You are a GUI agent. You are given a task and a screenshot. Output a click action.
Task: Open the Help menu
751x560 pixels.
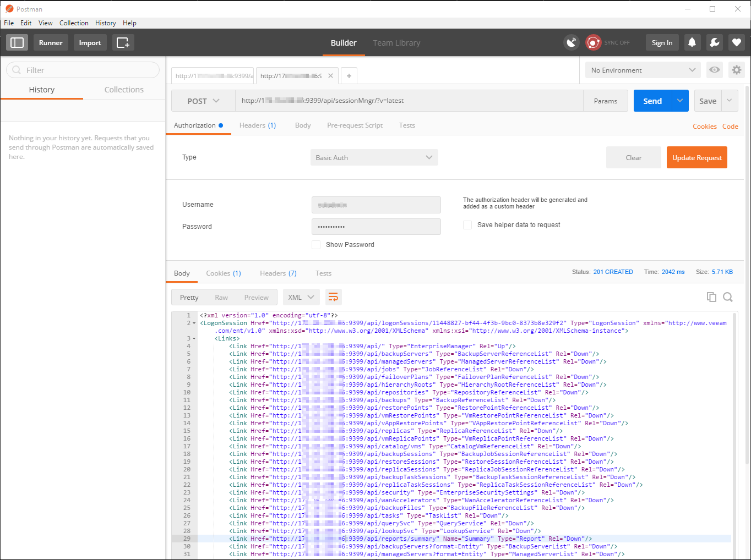[130, 23]
